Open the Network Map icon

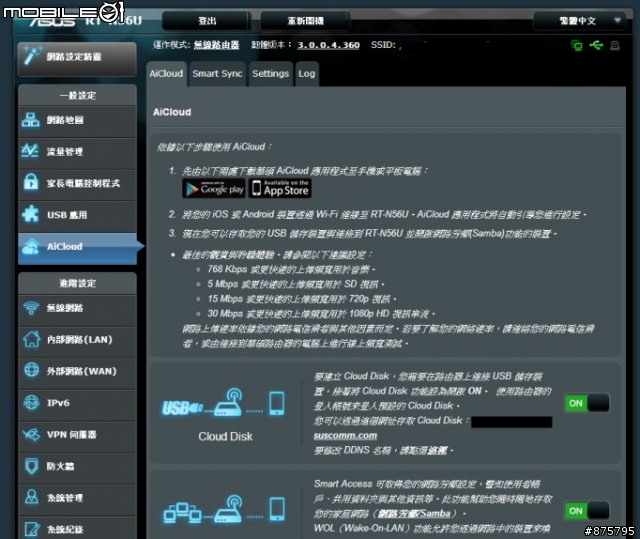point(31,120)
